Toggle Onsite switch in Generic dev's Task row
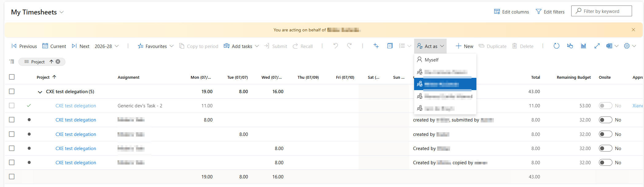The image size is (644, 187). [x=605, y=105]
